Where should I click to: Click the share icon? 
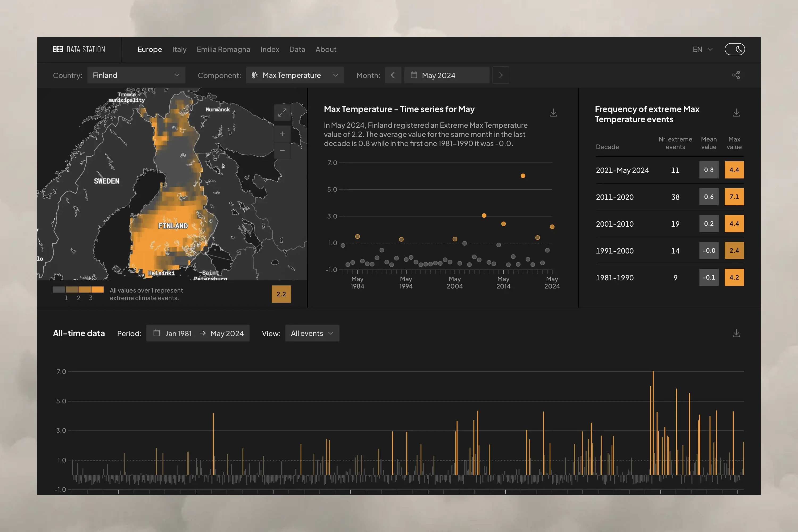pos(736,75)
